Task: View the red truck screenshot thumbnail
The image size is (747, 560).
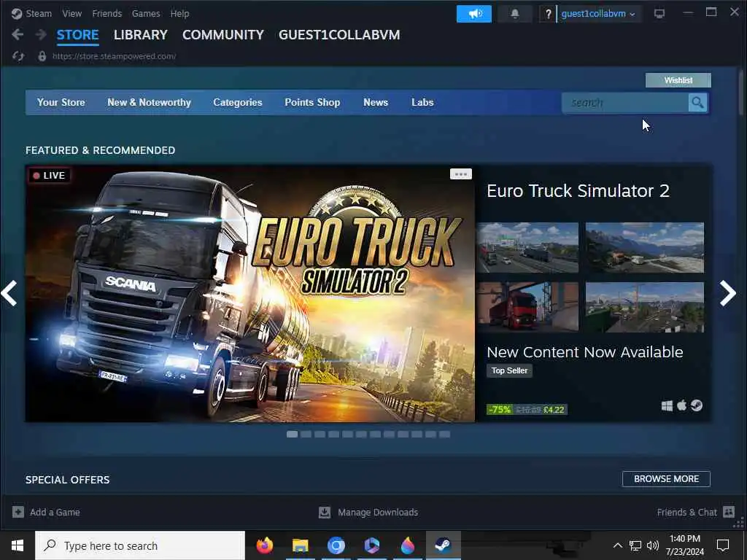Action: coord(528,307)
